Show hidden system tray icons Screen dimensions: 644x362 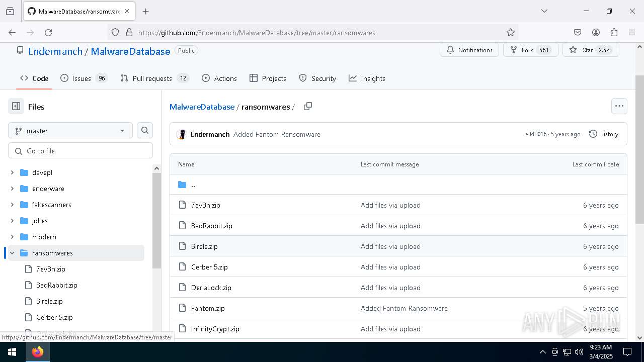542,352
